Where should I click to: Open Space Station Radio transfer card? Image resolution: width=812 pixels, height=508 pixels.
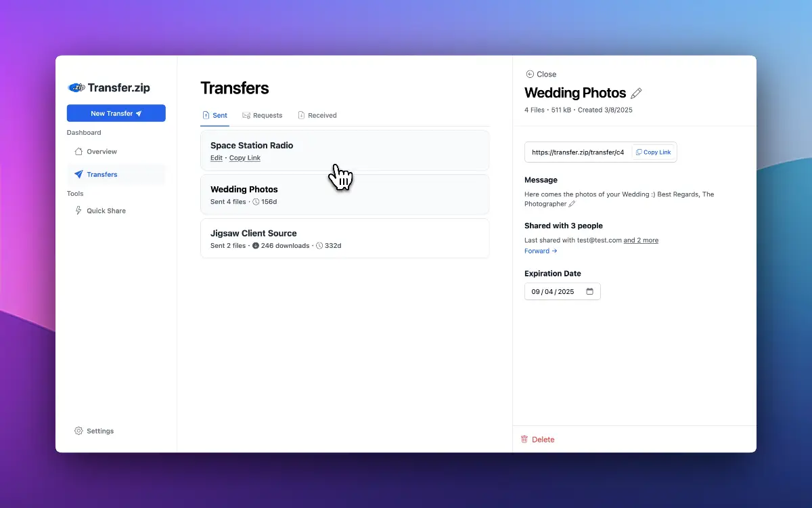tap(344, 150)
